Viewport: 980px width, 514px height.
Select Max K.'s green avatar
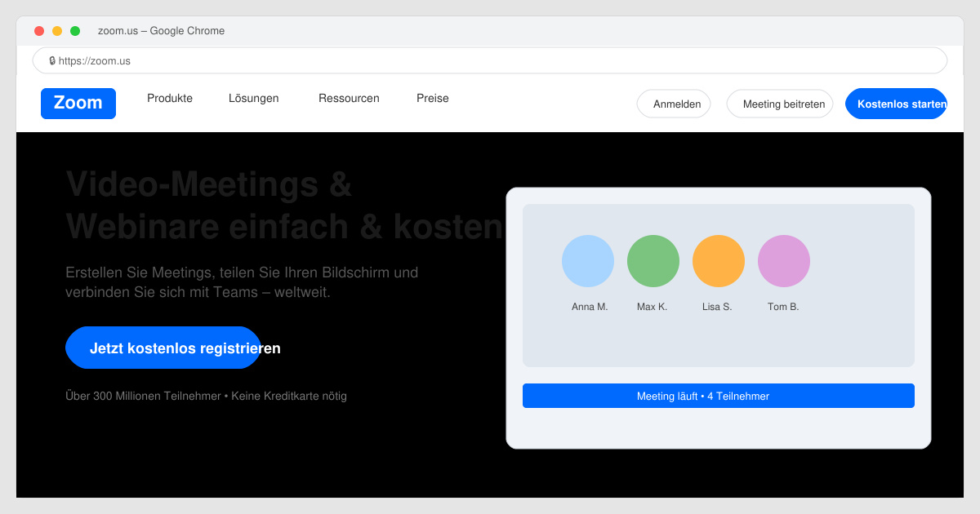coord(653,261)
